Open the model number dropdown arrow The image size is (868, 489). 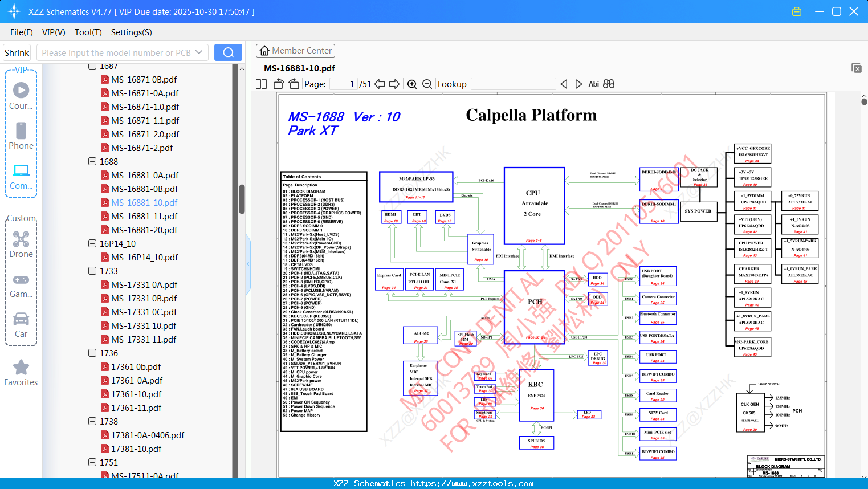click(x=199, y=52)
